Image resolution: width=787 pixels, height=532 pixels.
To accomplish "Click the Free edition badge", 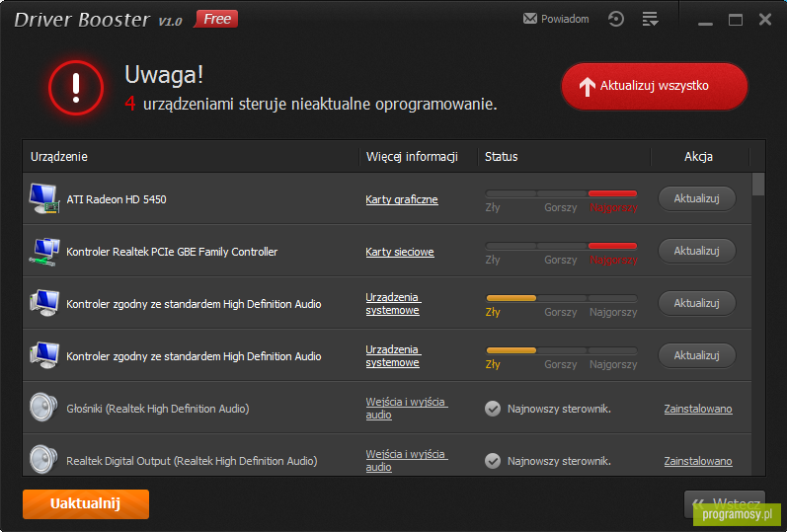I will (216, 19).
